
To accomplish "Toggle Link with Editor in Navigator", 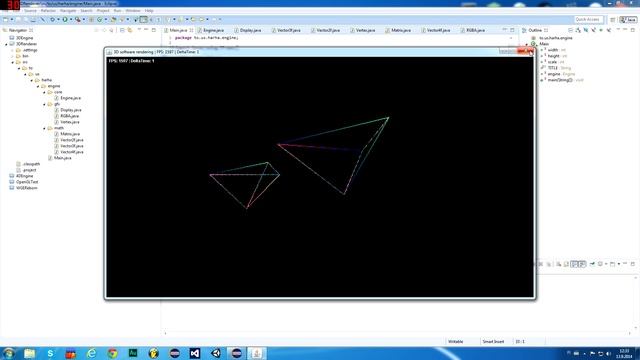I will [x=130, y=30].
